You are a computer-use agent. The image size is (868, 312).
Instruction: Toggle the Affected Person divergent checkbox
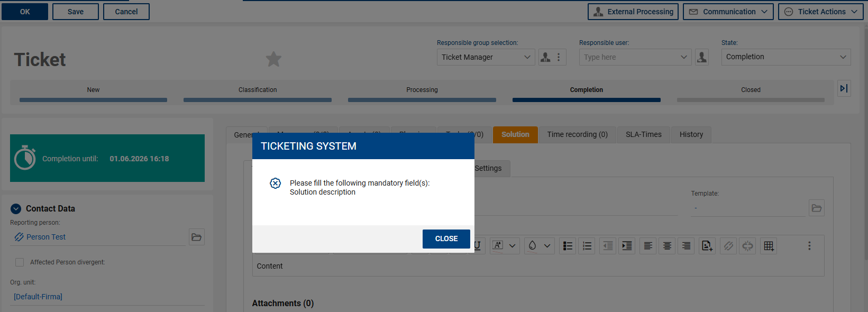[x=20, y=262]
